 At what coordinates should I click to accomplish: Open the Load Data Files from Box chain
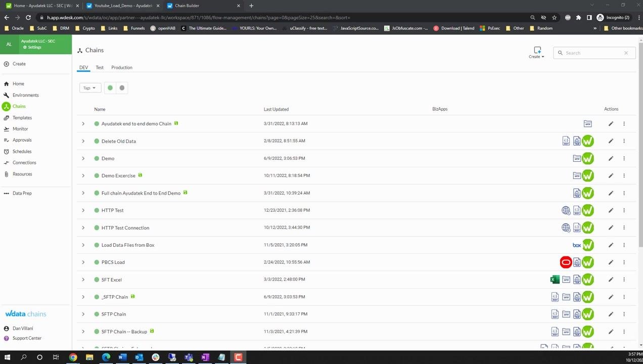pos(128,245)
